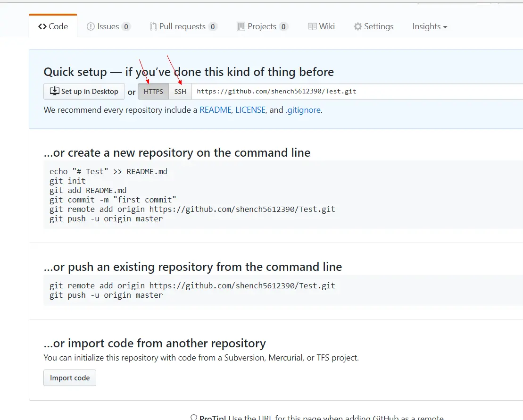Click the Subversion, Mercurial, or TFS description
523x420 pixels.
(x=201, y=358)
